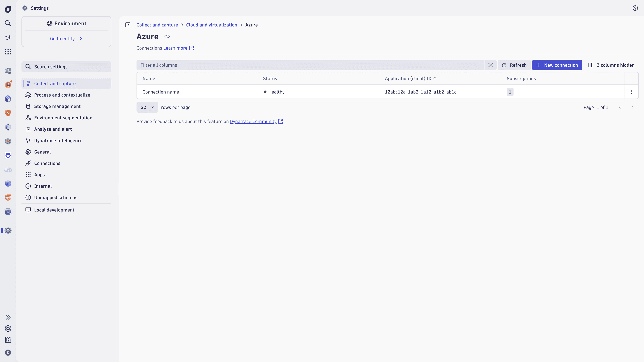Open the Dashboards app icon in the dock
Image resolution: width=644 pixels, height=362 pixels.
(x=8, y=71)
